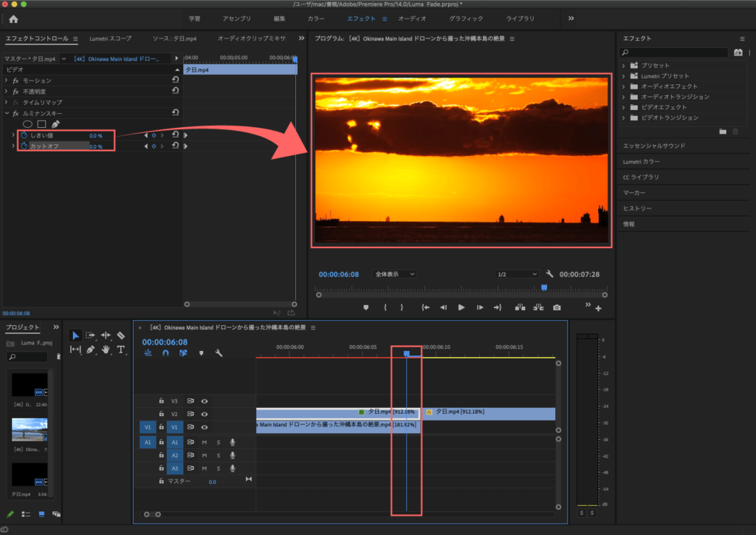Toggle snap in timeline
This screenshot has height=535, width=756.
click(165, 353)
